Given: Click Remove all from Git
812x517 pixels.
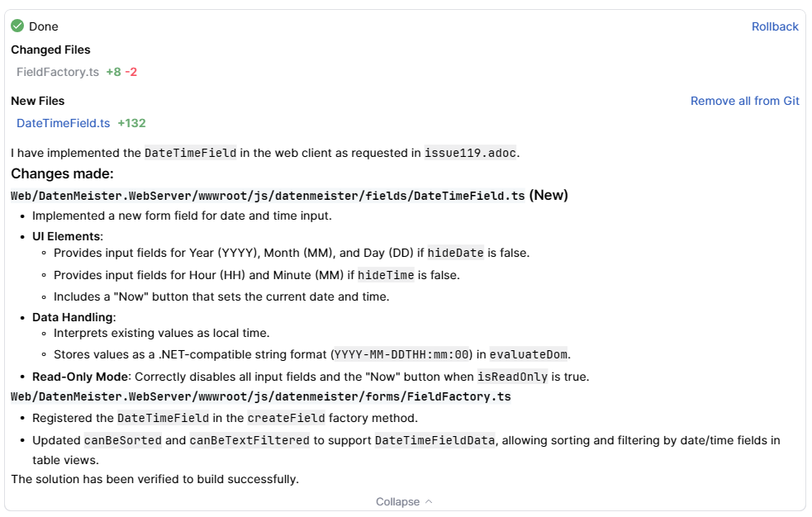Looking at the screenshot, I should pos(744,101).
